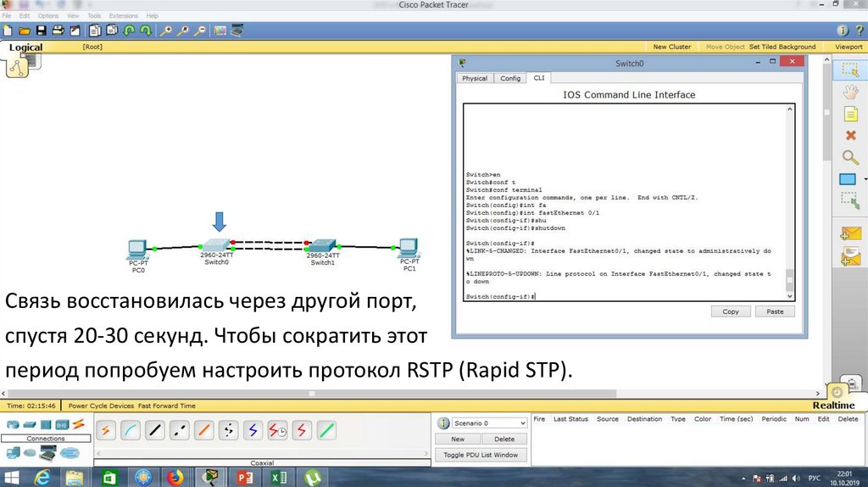868x487 pixels.
Task: Open PowerPoint from the Windows taskbar
Action: click(x=244, y=477)
